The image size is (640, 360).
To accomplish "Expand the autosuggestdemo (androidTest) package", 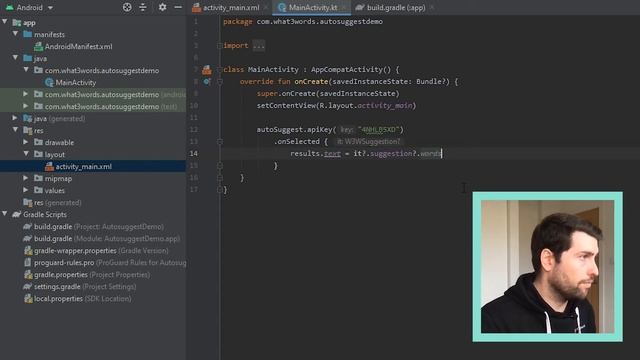I will pyautogui.click(x=26, y=94).
